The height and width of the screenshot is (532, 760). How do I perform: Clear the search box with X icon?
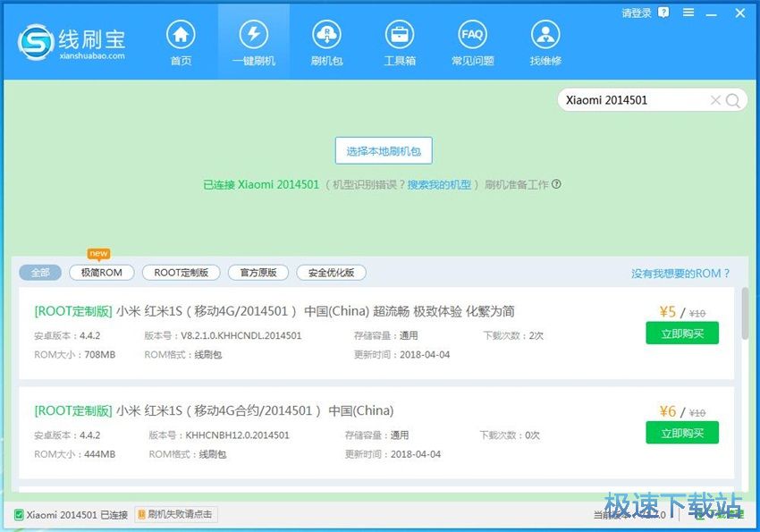click(715, 100)
